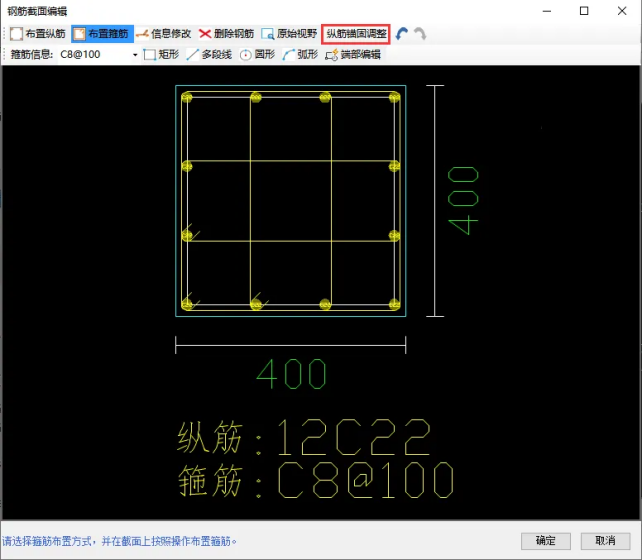Click the top-left corner rebar point
Image resolution: width=642 pixels, height=560 pixels.
tap(187, 98)
